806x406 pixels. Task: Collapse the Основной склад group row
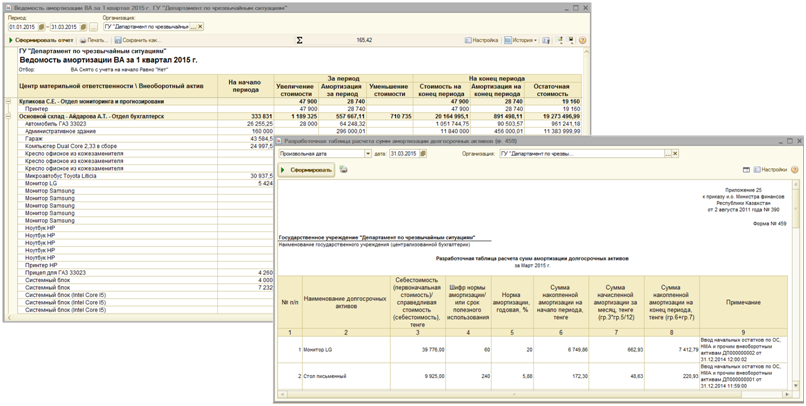(8, 116)
